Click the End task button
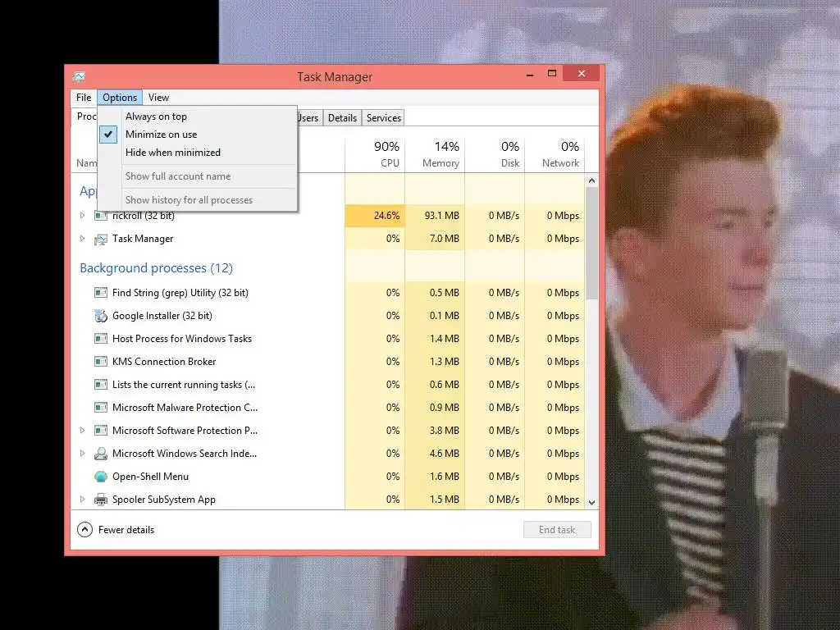This screenshot has height=630, width=840. coord(557,530)
